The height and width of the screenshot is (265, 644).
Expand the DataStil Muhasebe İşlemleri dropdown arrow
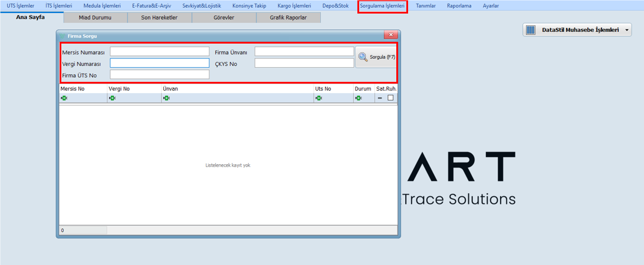pyautogui.click(x=627, y=29)
